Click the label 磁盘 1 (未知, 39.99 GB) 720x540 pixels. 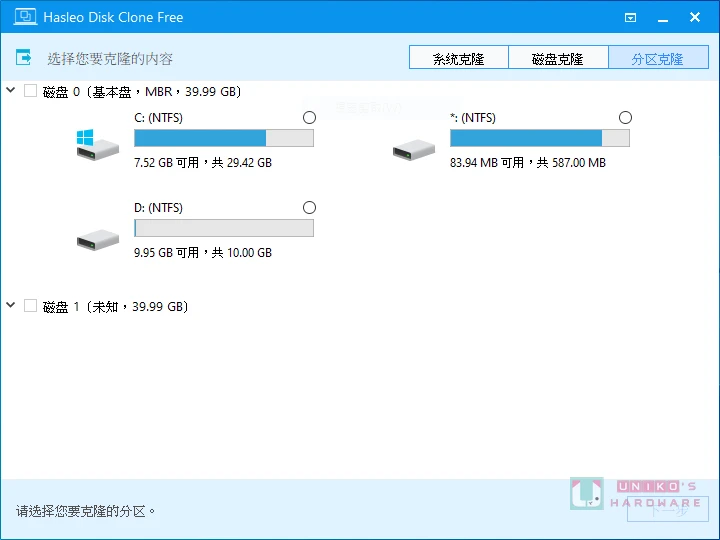tap(115, 307)
